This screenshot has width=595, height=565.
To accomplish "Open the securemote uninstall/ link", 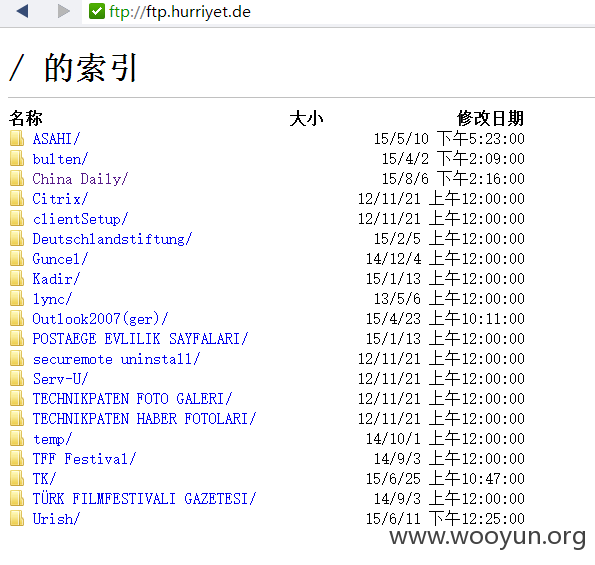I will (x=116, y=359).
